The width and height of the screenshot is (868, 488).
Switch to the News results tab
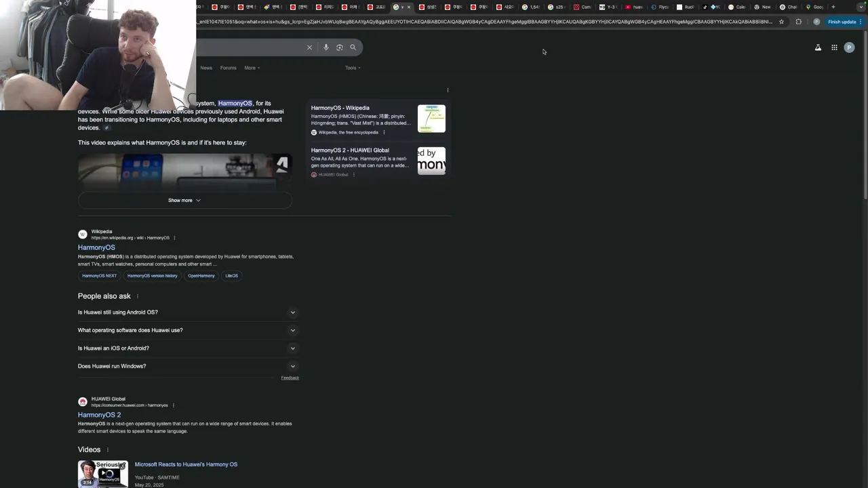[x=206, y=68]
